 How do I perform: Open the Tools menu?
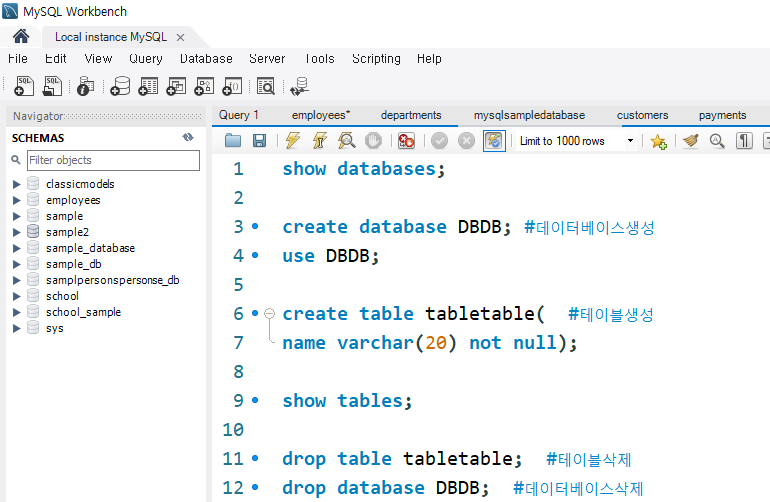tap(320, 58)
